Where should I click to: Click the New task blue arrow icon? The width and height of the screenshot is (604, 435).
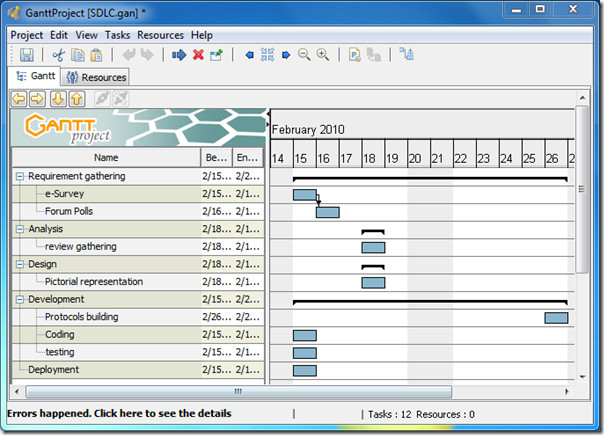[x=179, y=55]
